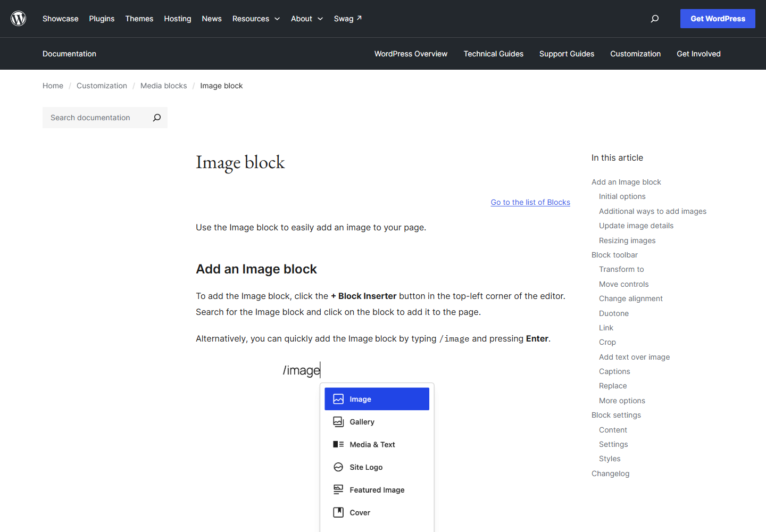The height and width of the screenshot is (532, 766).
Task: Click the Image block icon in dropdown
Action: point(338,399)
